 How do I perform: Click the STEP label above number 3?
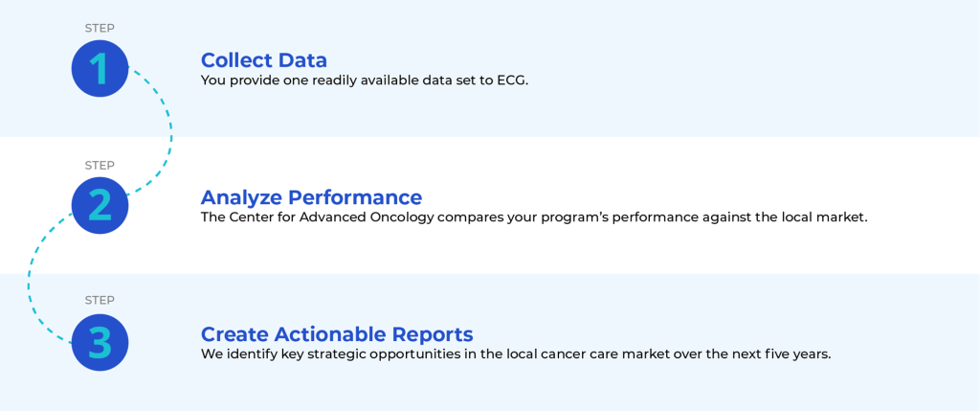100,300
